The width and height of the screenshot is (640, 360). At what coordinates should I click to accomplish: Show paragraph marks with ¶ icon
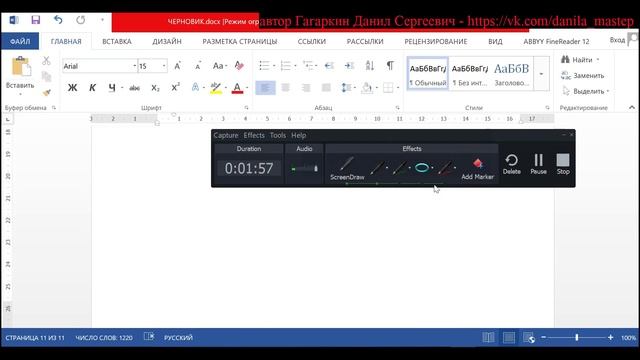[390, 66]
